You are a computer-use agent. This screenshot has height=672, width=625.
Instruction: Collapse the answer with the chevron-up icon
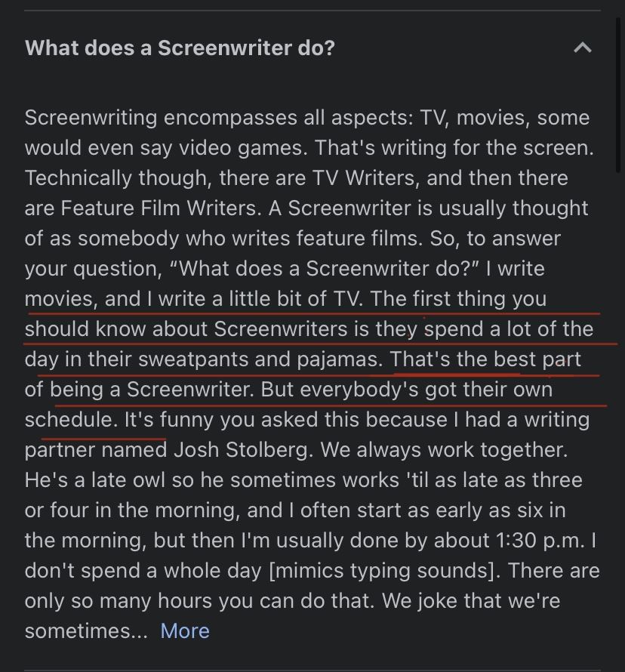(582, 48)
